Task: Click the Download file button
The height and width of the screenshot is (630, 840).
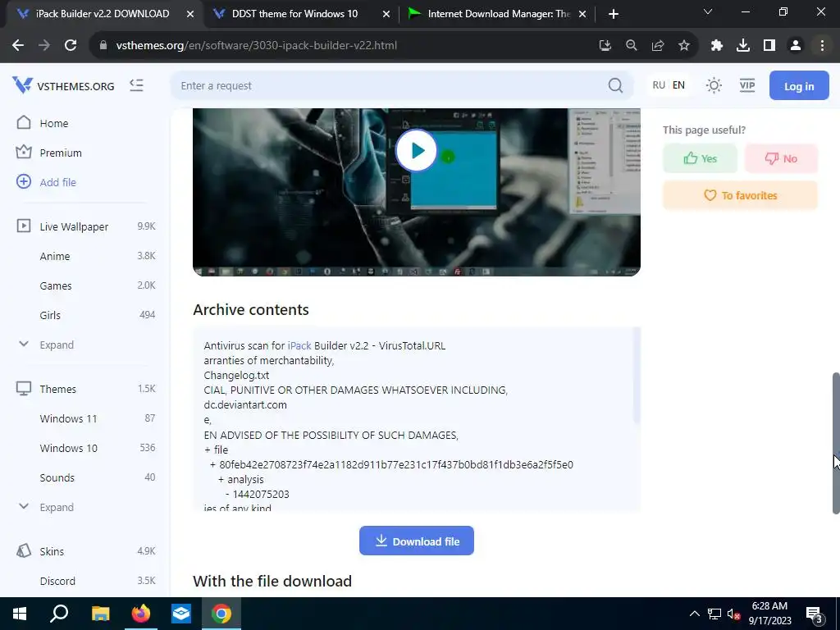Action: point(416,541)
